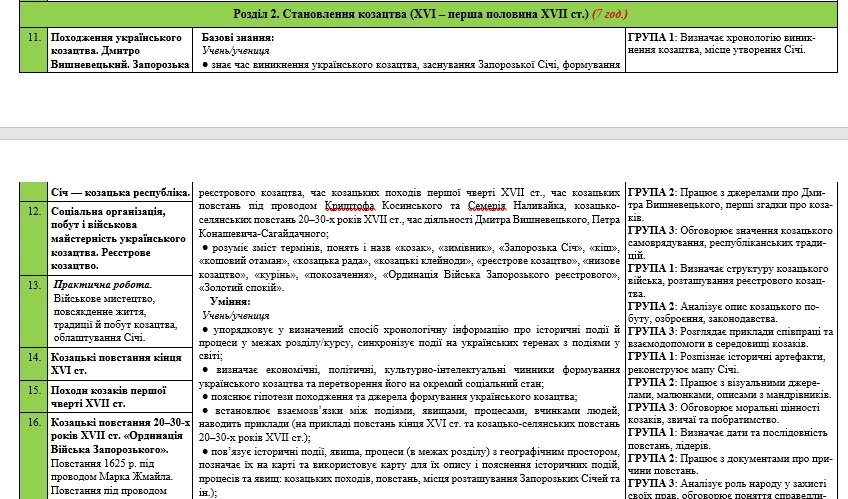Screen dimensions: 848x499
Task: Click the term '«Золотий спокій».'
Action: [241, 288]
